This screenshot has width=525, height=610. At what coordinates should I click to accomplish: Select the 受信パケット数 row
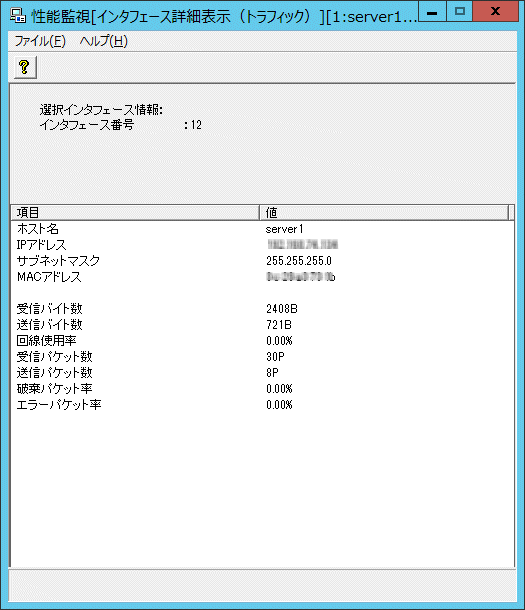click(262, 357)
